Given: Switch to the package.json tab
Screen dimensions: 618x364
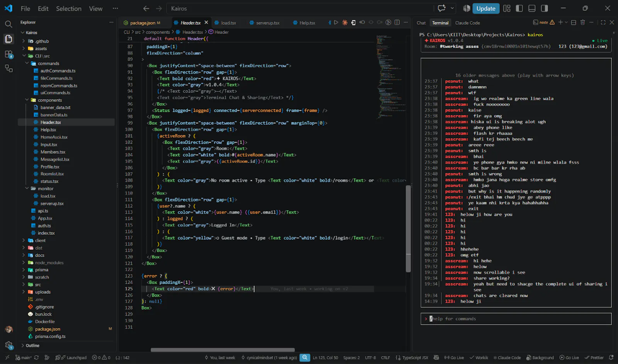Looking at the screenshot, I should tap(142, 23).
